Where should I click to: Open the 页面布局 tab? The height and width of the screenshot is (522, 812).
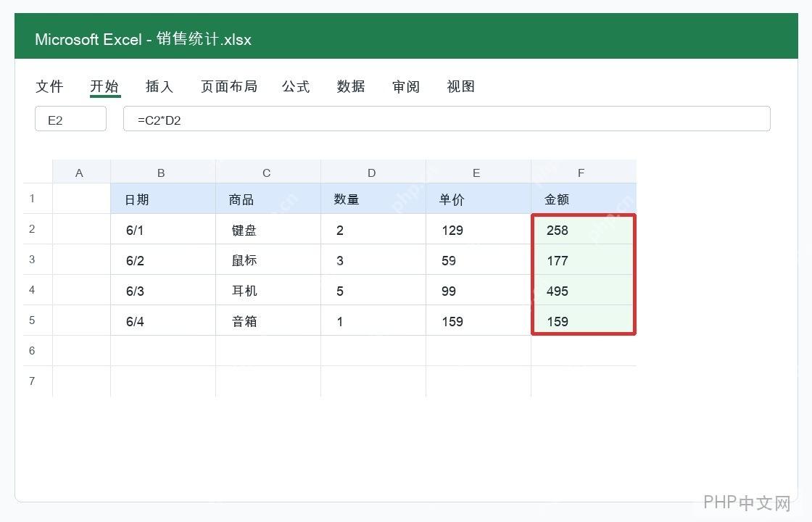pyautogui.click(x=228, y=86)
